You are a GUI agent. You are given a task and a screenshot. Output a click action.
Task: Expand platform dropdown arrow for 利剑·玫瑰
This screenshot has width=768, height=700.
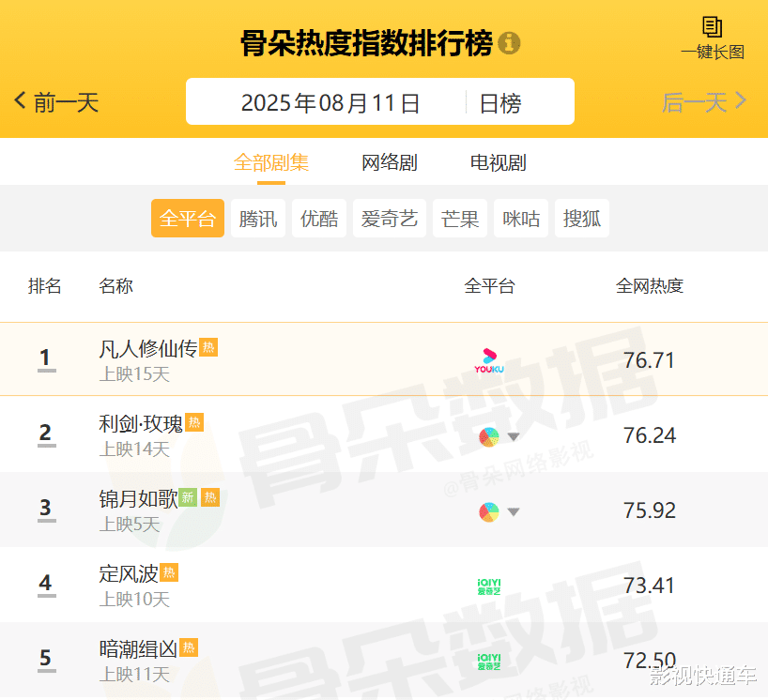[x=514, y=436]
